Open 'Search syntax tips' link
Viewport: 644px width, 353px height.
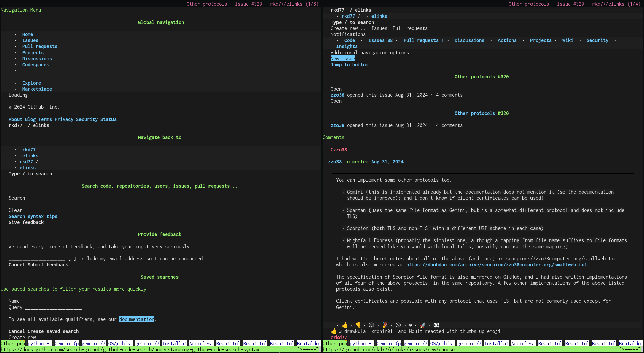pos(33,216)
